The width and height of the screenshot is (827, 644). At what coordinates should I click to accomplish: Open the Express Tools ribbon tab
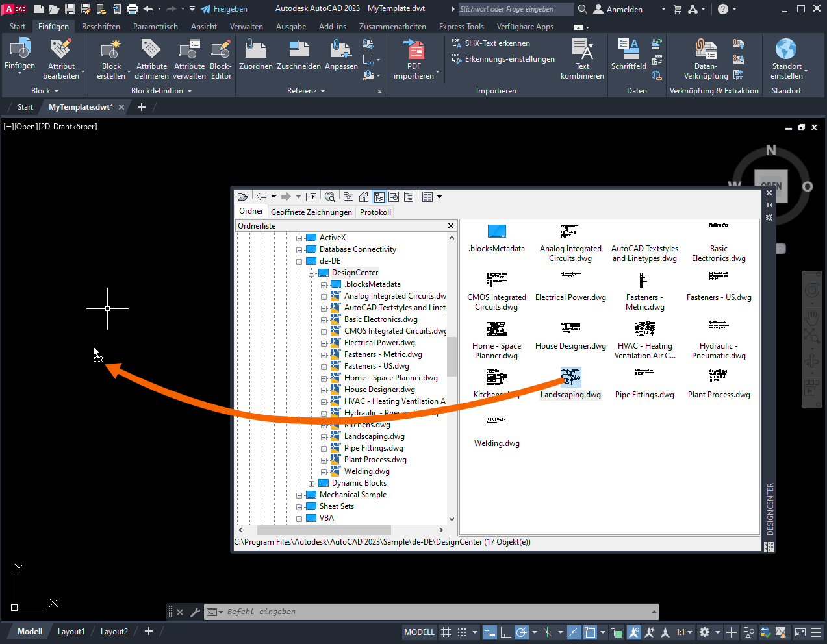[x=461, y=27]
